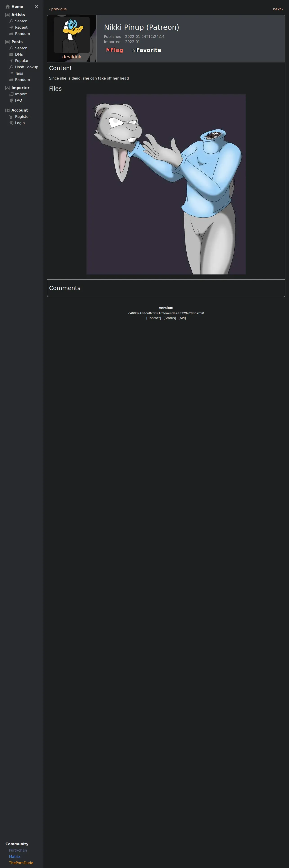289x868 pixels.
Task: Close the sidebar with the X icon
Action: point(36,7)
